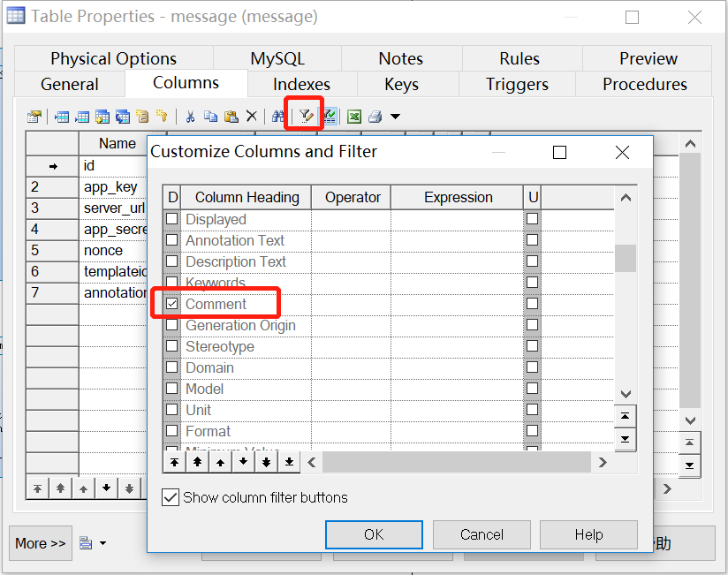Viewport: 728px width, 575px height.
Task: Open the Customize Columns and Filter tool
Action: point(305,116)
